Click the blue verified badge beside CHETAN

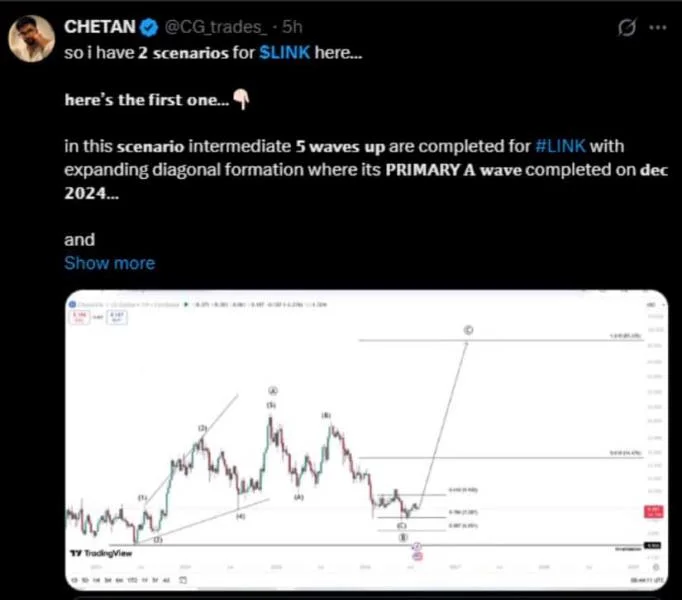[149, 27]
